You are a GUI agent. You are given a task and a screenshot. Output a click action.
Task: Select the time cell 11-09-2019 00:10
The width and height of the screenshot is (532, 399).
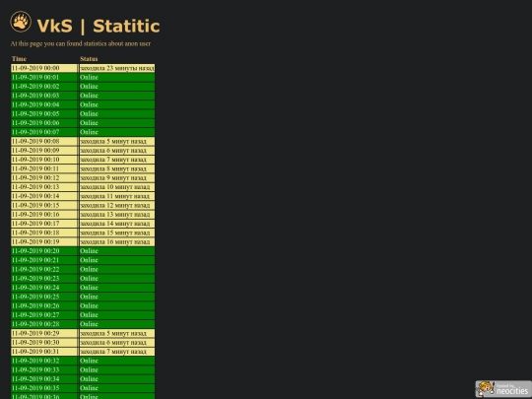[44, 160]
